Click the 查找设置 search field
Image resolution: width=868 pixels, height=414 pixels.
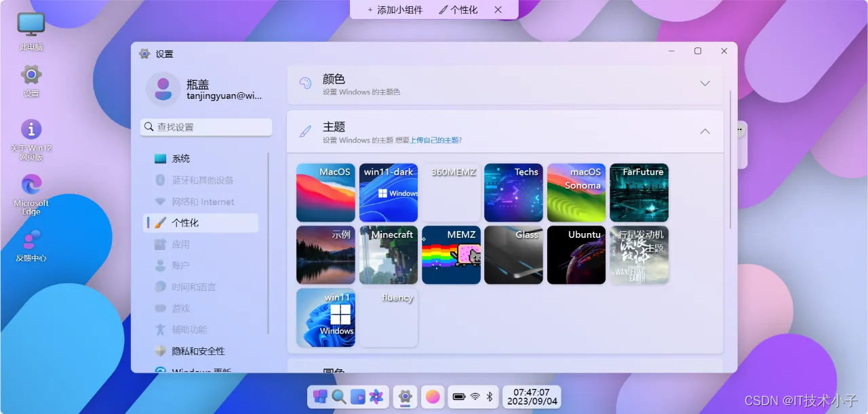click(x=206, y=127)
